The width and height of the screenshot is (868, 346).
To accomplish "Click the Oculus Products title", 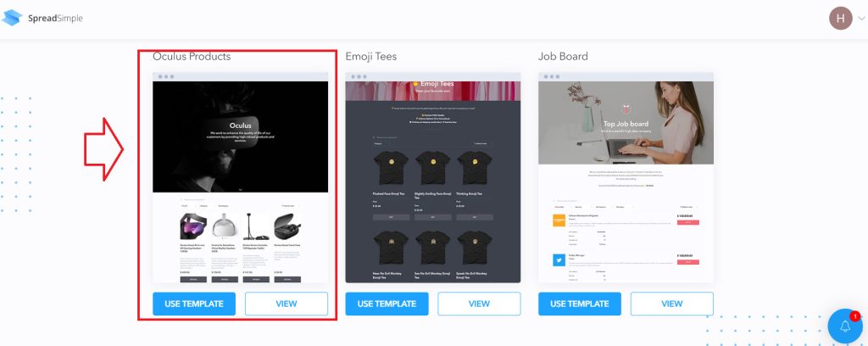I will coord(192,57).
